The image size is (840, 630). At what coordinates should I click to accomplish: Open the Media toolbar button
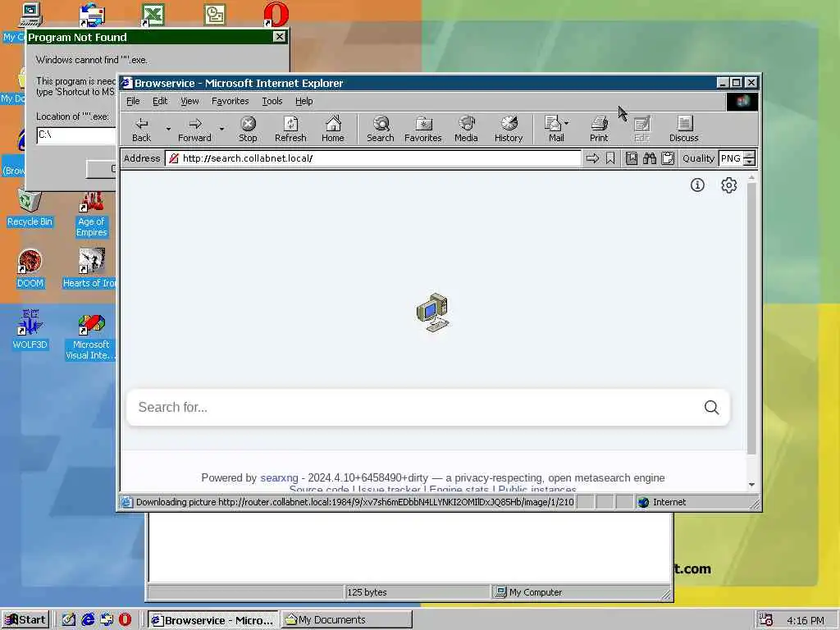(466, 129)
